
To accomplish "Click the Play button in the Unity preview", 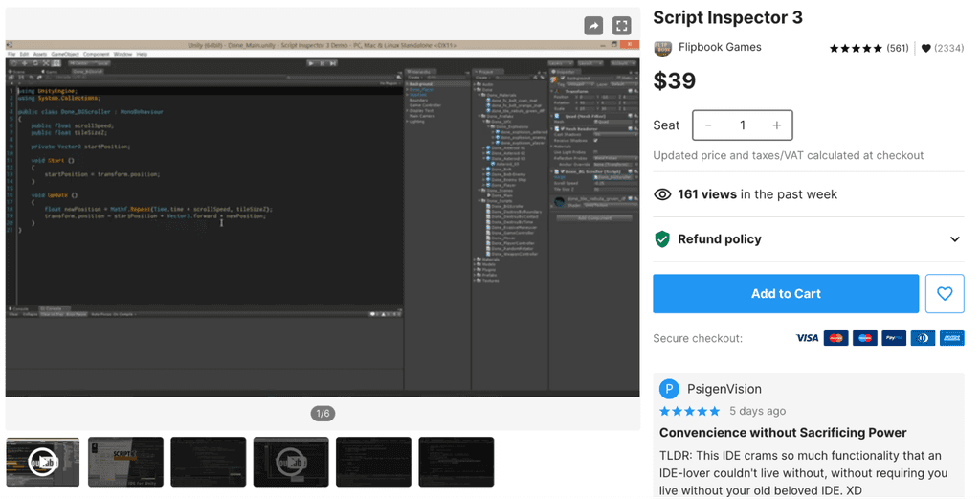I will click(311, 64).
